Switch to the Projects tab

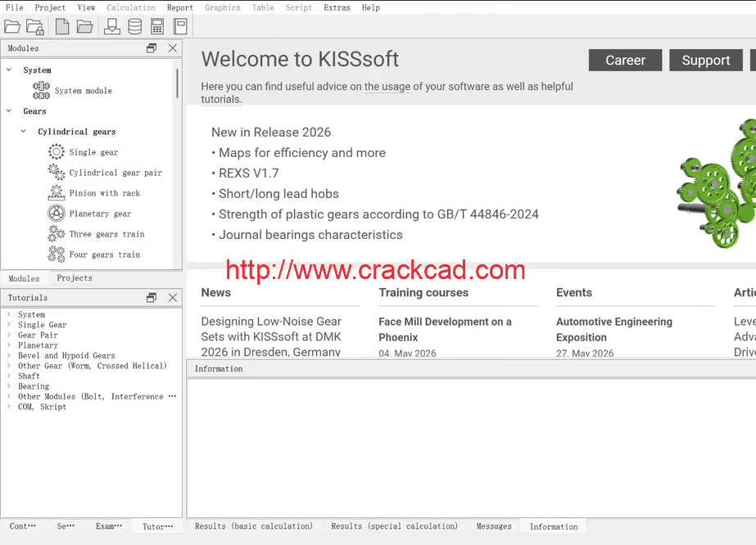pyautogui.click(x=75, y=278)
